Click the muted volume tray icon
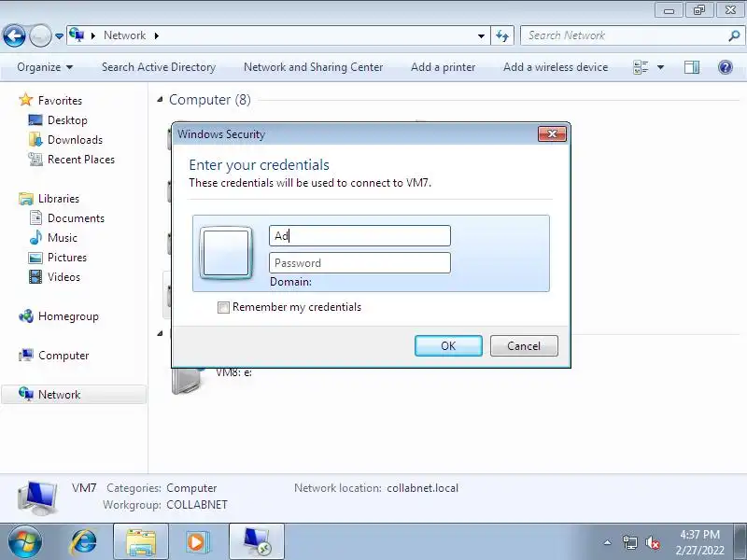This screenshot has width=747, height=560. [x=653, y=542]
